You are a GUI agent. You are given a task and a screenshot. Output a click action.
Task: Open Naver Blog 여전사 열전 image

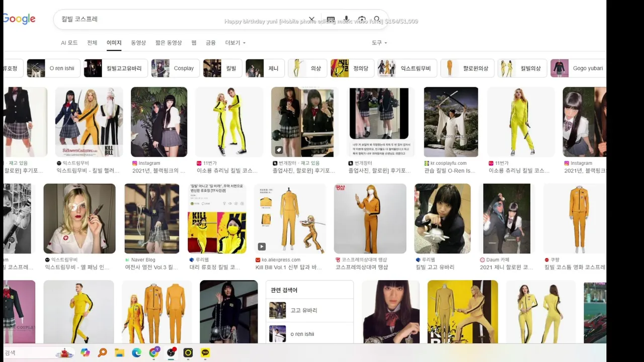(x=151, y=218)
